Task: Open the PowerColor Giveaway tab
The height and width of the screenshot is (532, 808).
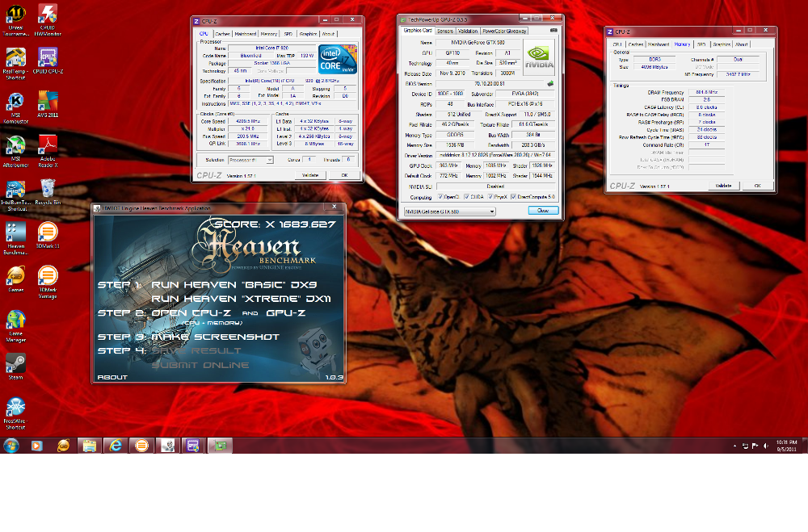Action: point(504,31)
